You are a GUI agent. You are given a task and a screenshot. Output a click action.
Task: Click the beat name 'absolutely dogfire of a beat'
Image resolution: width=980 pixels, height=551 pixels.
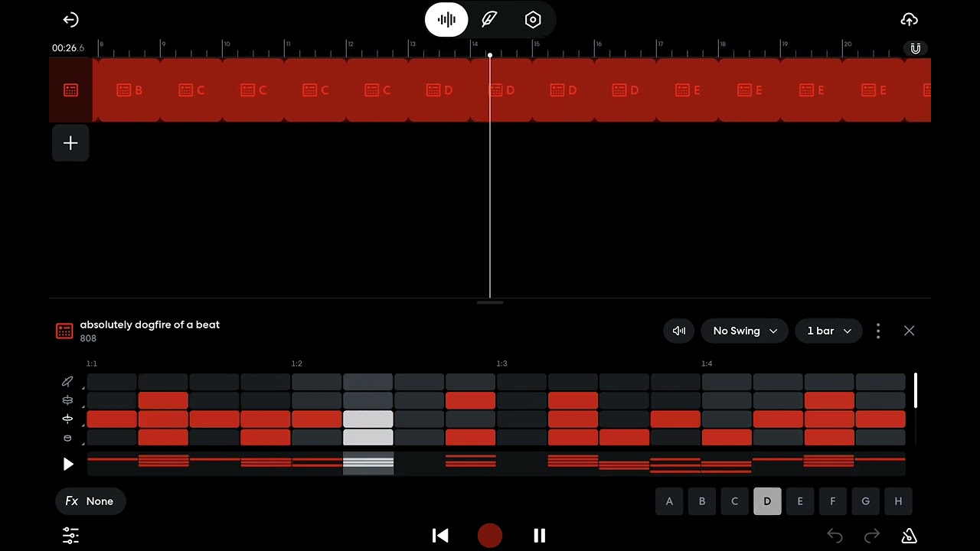point(150,324)
